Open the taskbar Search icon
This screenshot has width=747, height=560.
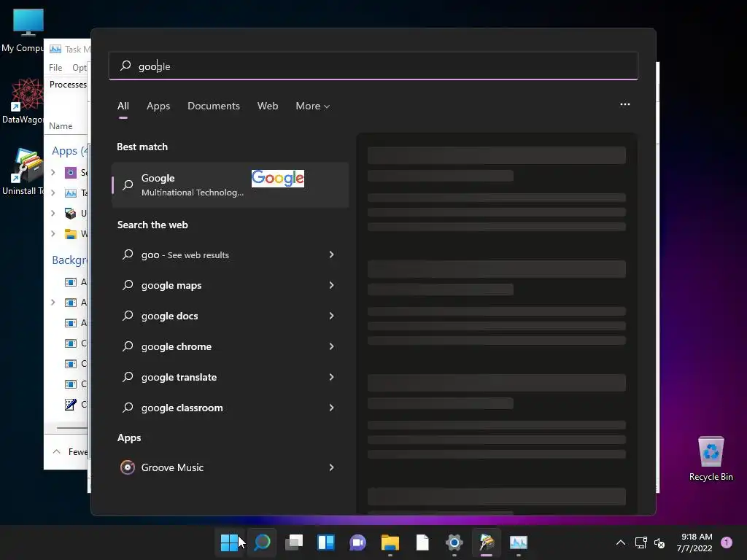262,542
